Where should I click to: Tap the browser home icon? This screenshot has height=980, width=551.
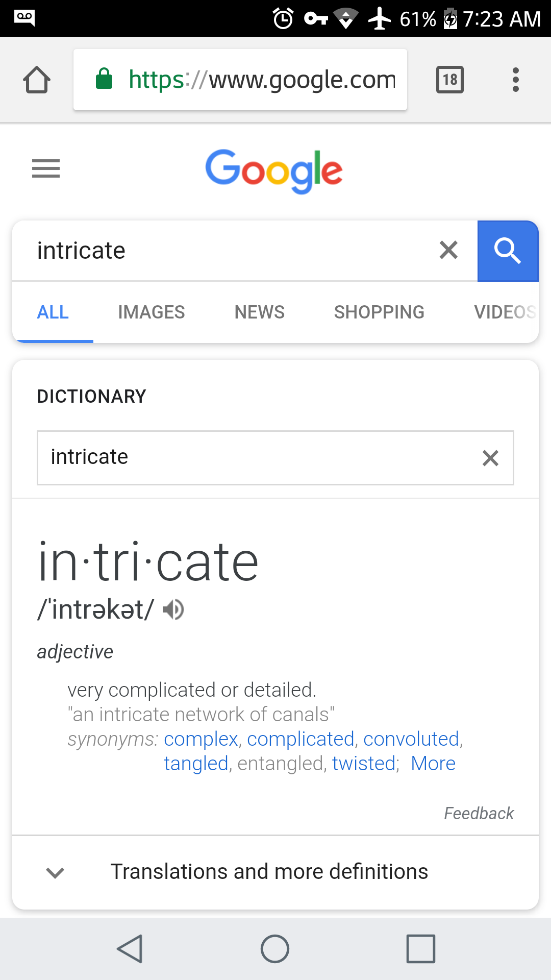coord(37,80)
